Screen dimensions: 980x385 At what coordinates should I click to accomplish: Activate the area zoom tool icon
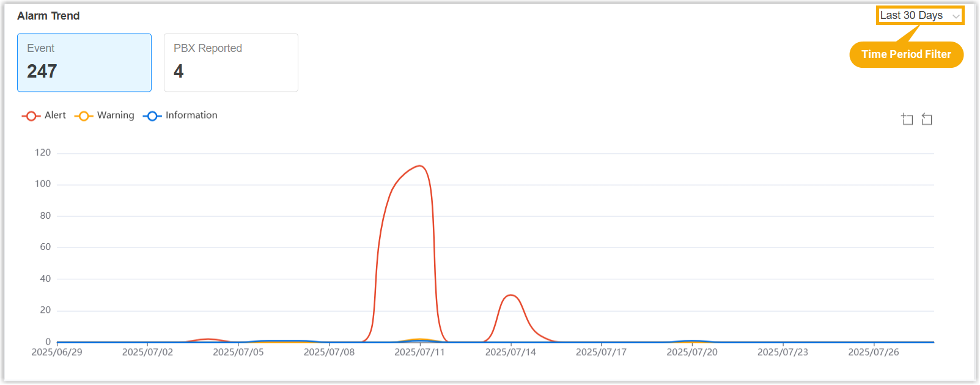[x=907, y=119]
